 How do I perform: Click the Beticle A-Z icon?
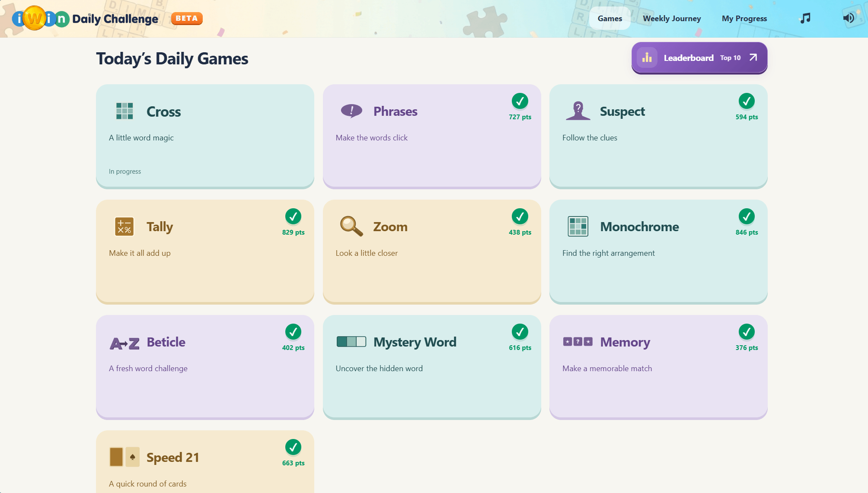coord(124,344)
